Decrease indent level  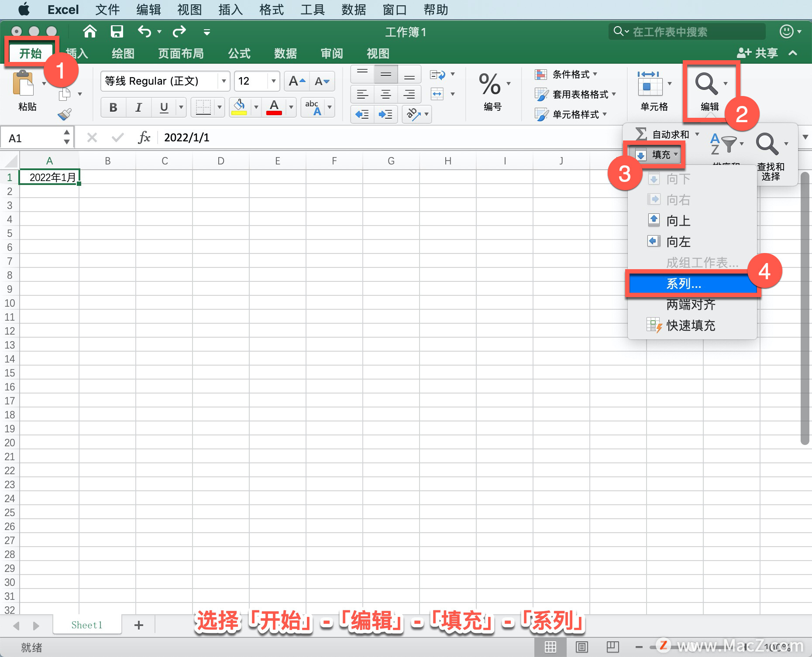pyautogui.click(x=362, y=114)
